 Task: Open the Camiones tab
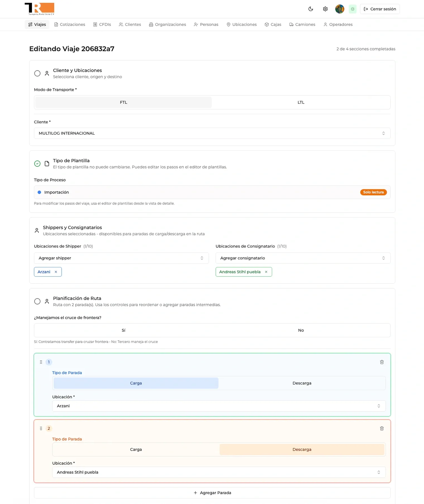(x=302, y=24)
